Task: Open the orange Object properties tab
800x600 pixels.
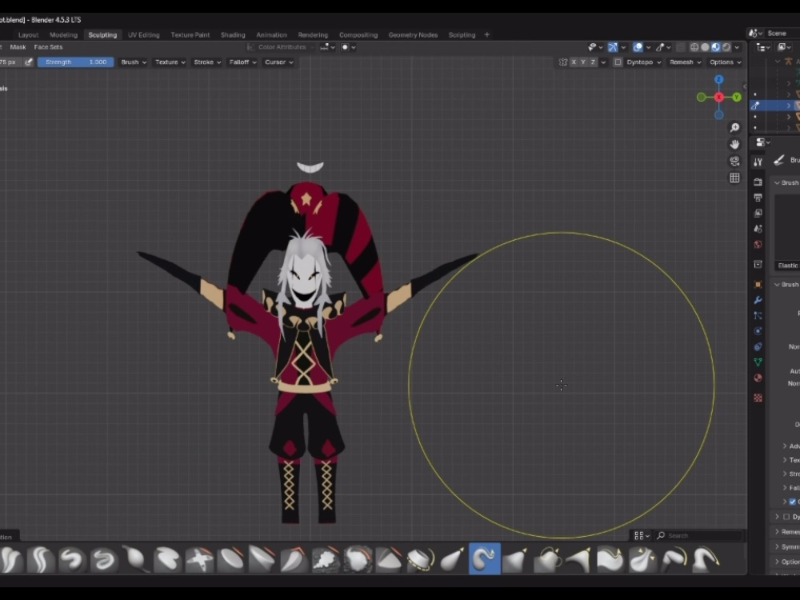Action: [x=758, y=284]
